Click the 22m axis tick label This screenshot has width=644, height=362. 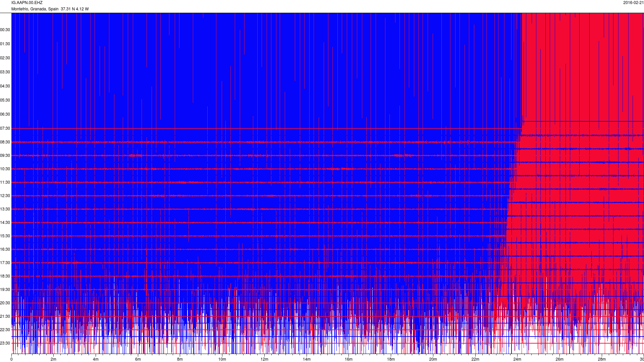tap(475, 359)
